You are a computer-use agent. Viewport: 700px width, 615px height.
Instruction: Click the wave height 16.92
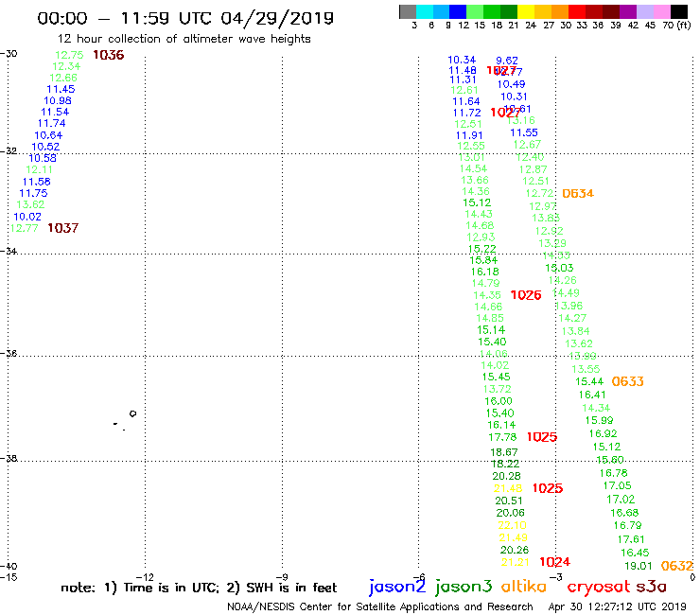[x=603, y=433]
